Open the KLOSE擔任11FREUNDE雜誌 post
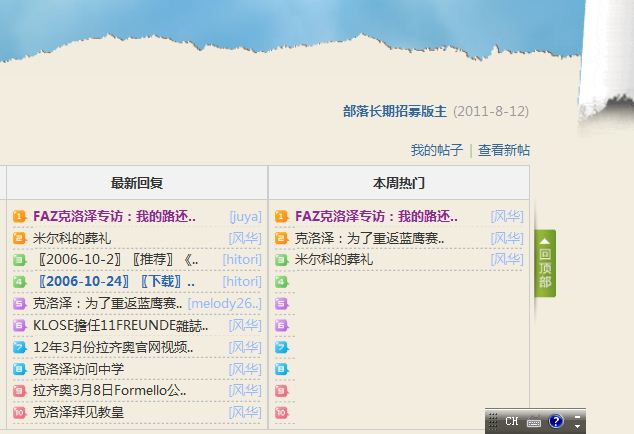 pyautogui.click(x=120, y=325)
